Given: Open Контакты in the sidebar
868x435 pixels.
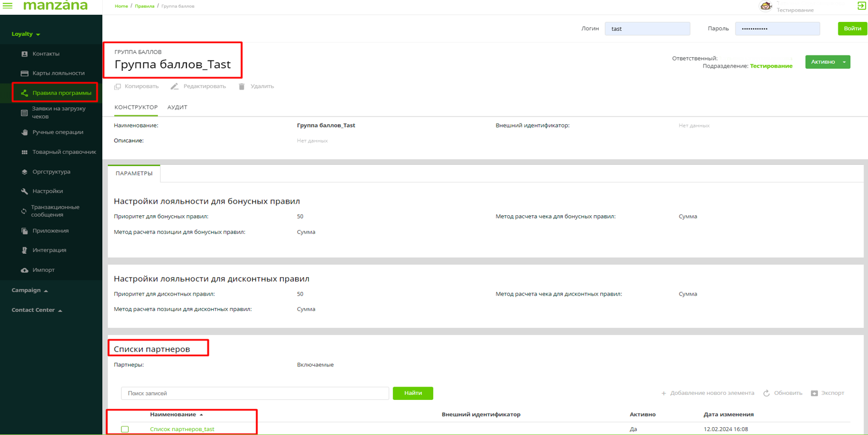Looking at the screenshot, I should coord(46,54).
